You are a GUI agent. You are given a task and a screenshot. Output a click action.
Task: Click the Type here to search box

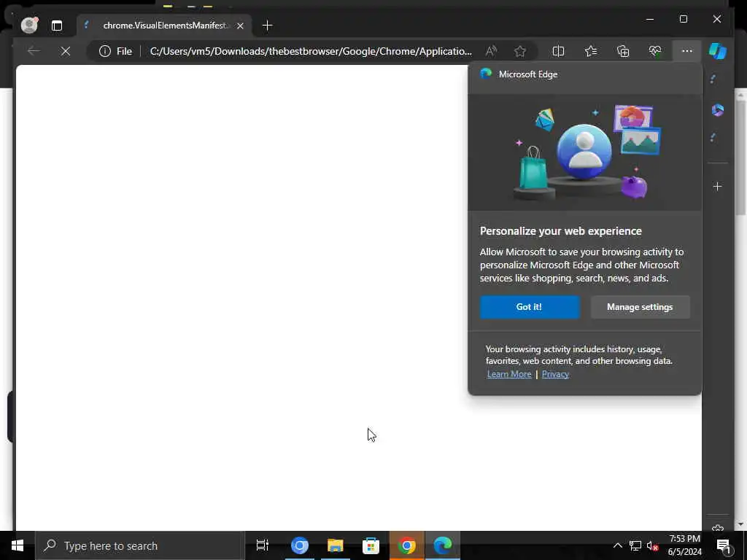click(x=140, y=545)
